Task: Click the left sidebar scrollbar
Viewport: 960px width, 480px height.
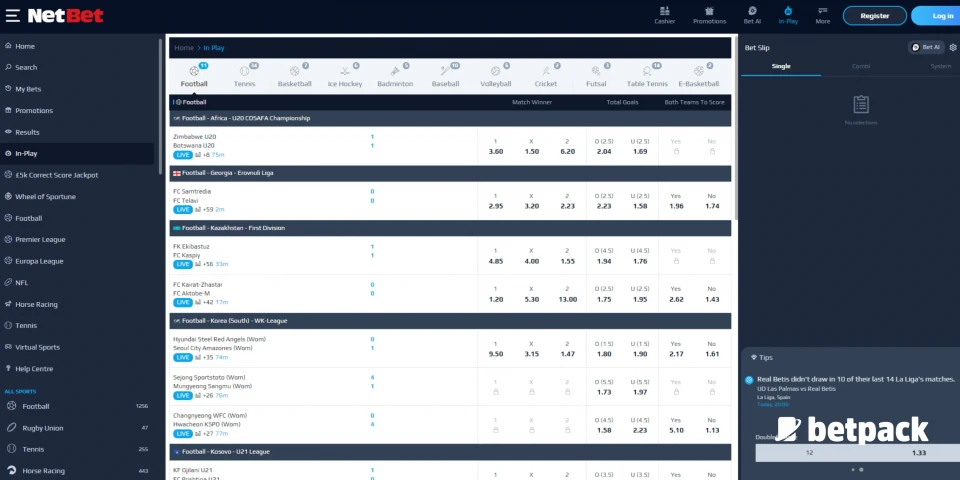Action: coord(160,107)
